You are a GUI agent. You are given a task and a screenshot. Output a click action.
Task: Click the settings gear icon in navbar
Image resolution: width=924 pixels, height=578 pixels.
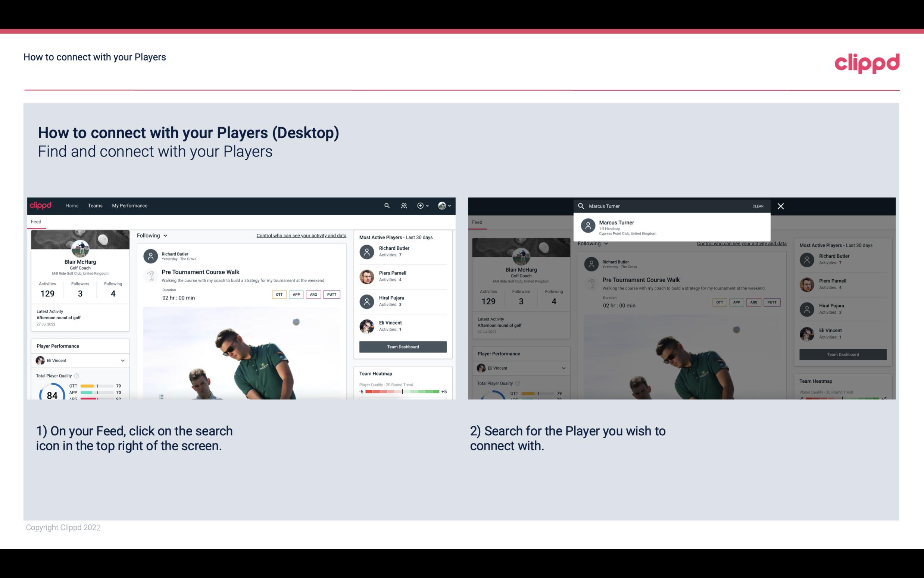(x=421, y=206)
